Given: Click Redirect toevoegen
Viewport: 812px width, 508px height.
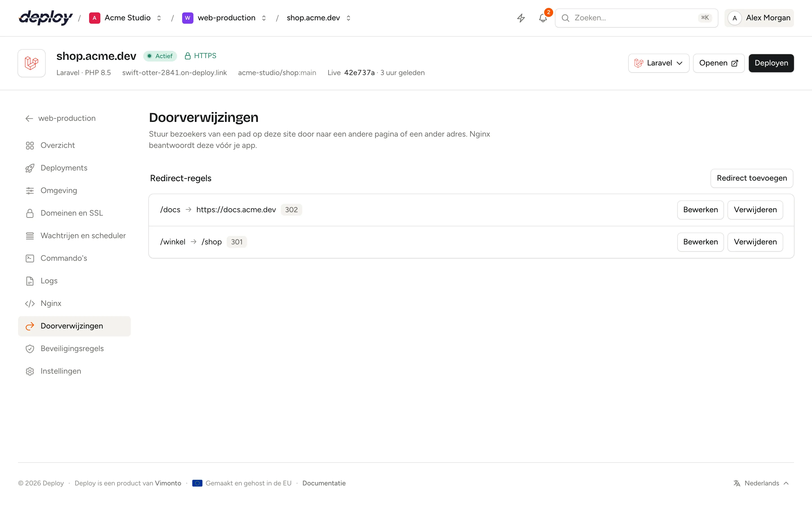Looking at the screenshot, I should [752, 178].
